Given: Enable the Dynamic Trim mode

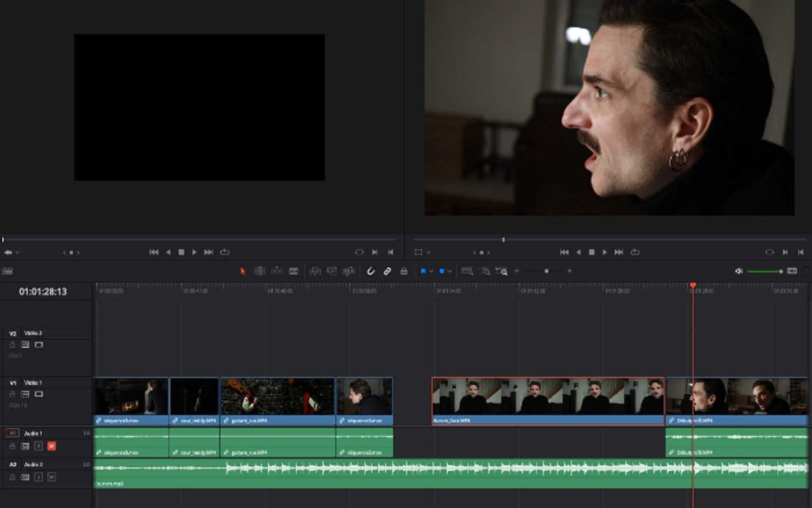Looking at the screenshot, I should click(277, 270).
